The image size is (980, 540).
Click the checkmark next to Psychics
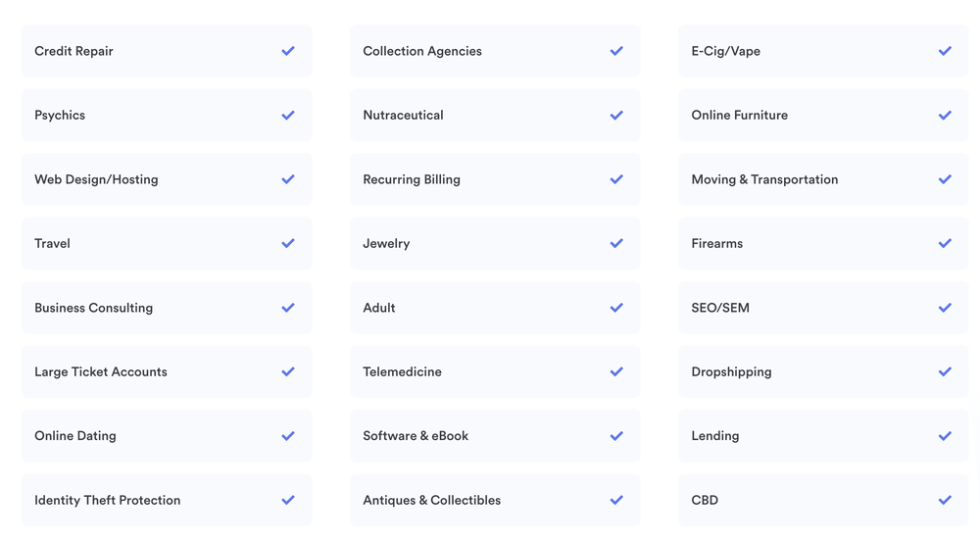(288, 116)
